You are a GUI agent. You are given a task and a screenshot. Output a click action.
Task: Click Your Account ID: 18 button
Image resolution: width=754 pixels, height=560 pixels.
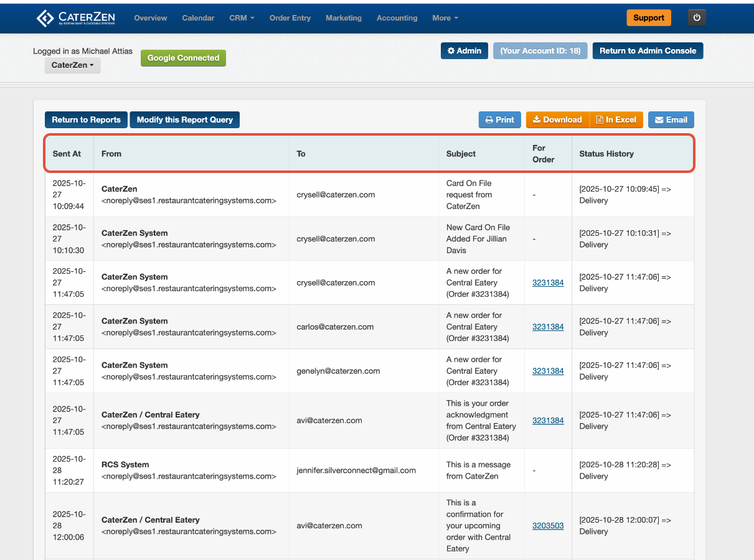coord(540,51)
